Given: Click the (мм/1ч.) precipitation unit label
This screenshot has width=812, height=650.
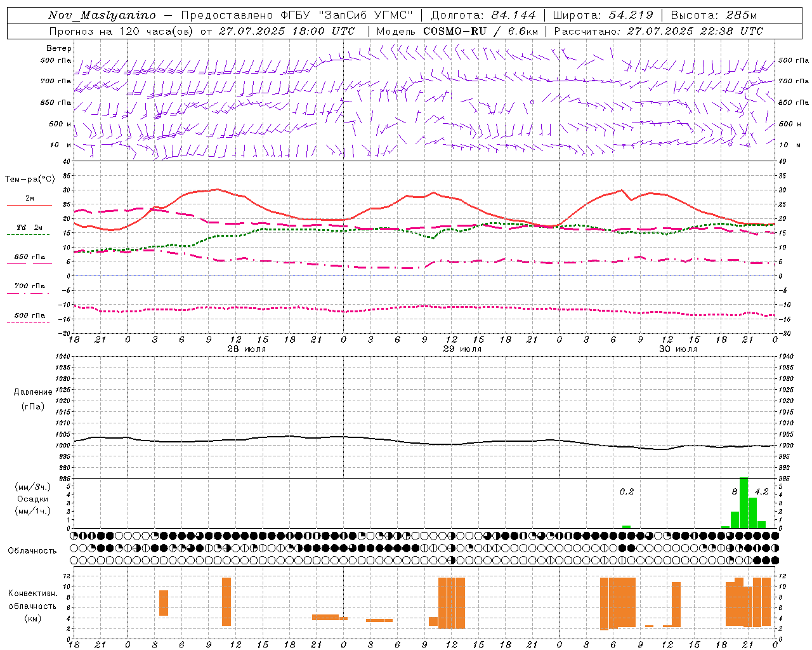Looking at the screenshot, I should 32,511.
